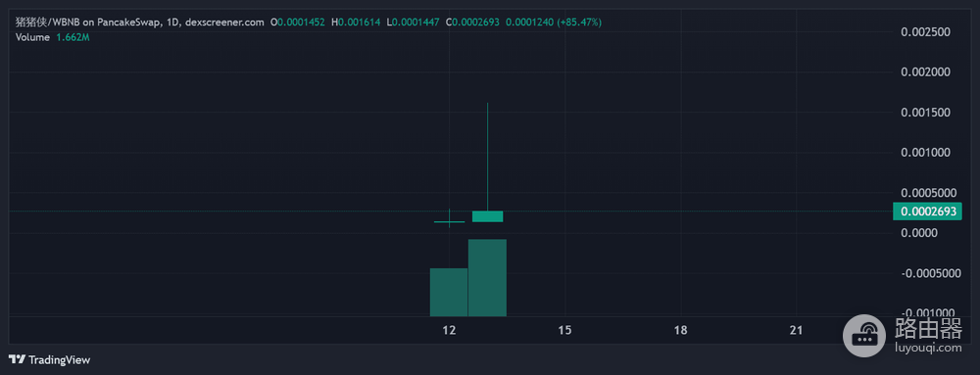Select the taller volume bar
This screenshot has height=375, width=980.
click(487, 278)
